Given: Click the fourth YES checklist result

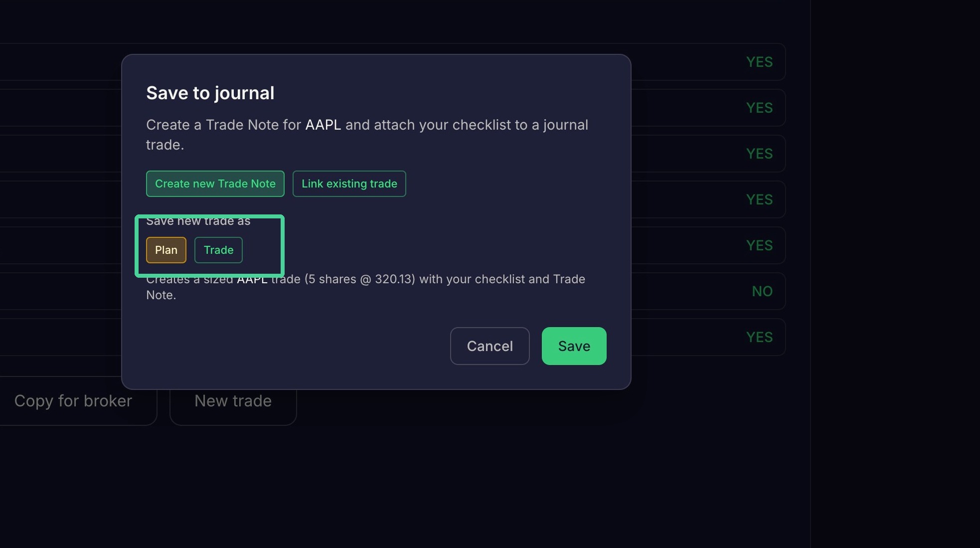Looking at the screenshot, I should 759,199.
